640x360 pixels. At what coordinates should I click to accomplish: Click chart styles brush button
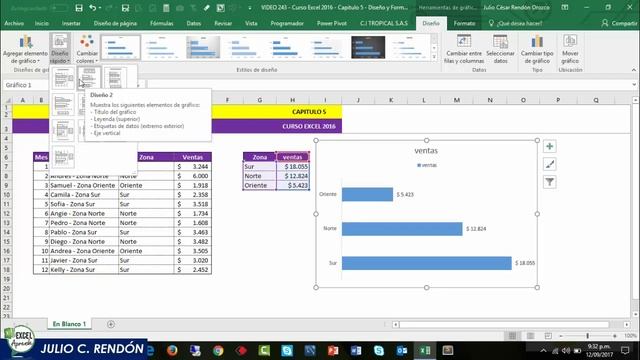tap(550, 164)
